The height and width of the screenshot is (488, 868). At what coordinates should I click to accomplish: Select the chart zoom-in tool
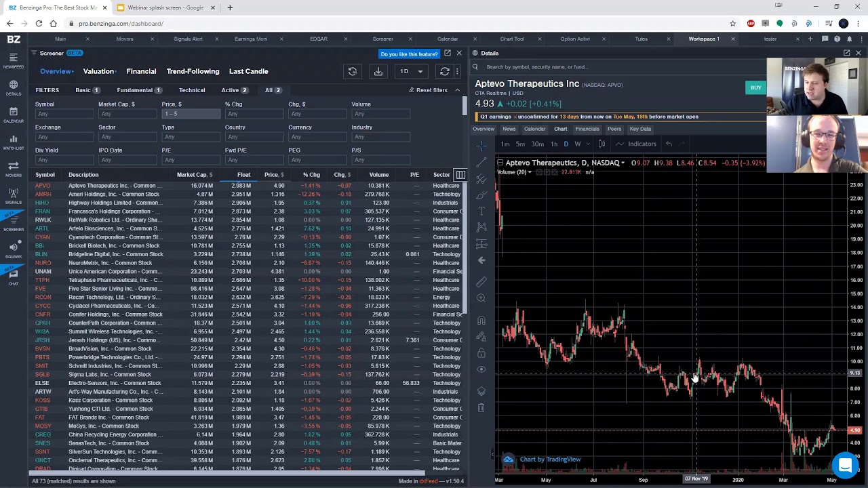[x=481, y=298]
